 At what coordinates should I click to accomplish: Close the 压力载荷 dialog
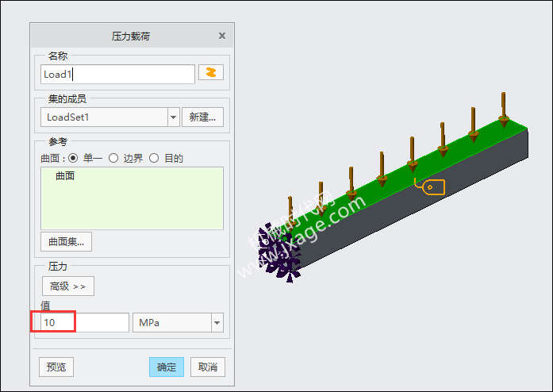coord(222,36)
